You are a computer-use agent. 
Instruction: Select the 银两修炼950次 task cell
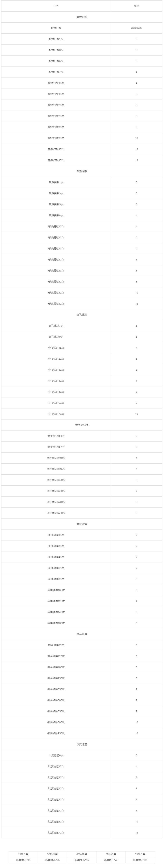pos(56,733)
